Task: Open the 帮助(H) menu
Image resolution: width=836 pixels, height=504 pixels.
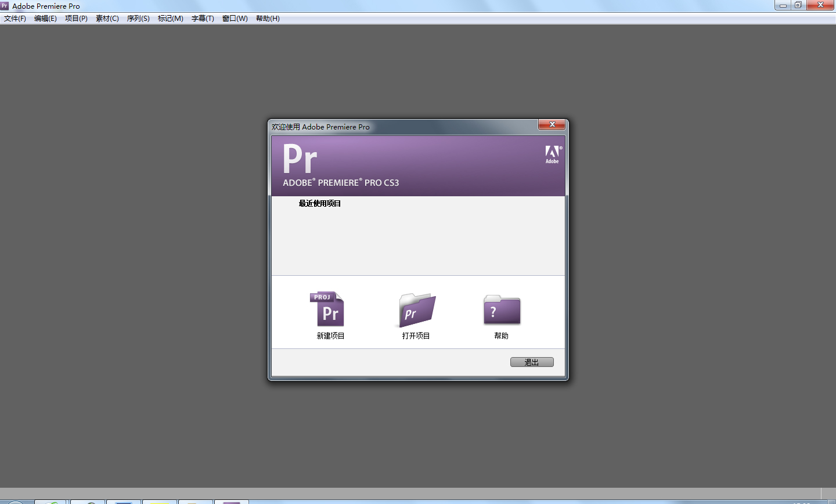Action: coord(268,19)
